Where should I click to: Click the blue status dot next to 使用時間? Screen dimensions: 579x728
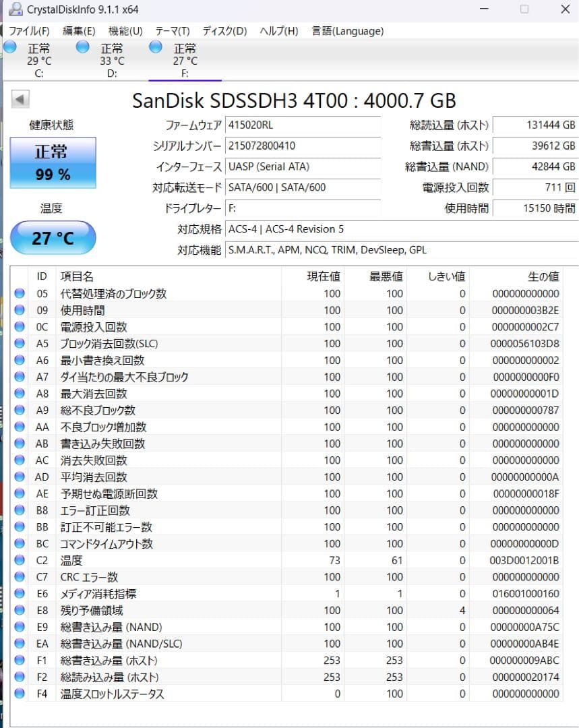[x=20, y=310]
